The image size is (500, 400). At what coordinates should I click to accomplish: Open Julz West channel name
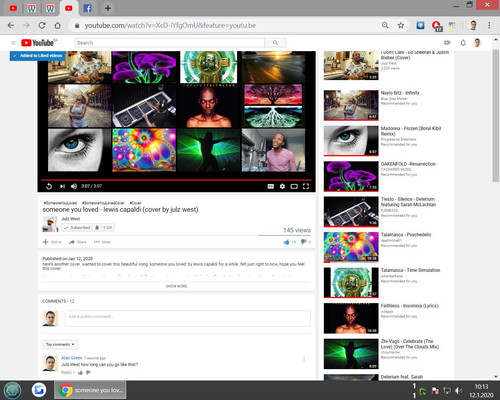(x=71, y=219)
